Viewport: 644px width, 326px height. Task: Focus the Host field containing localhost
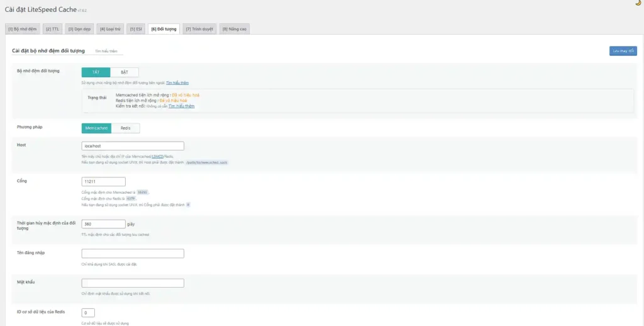click(133, 146)
